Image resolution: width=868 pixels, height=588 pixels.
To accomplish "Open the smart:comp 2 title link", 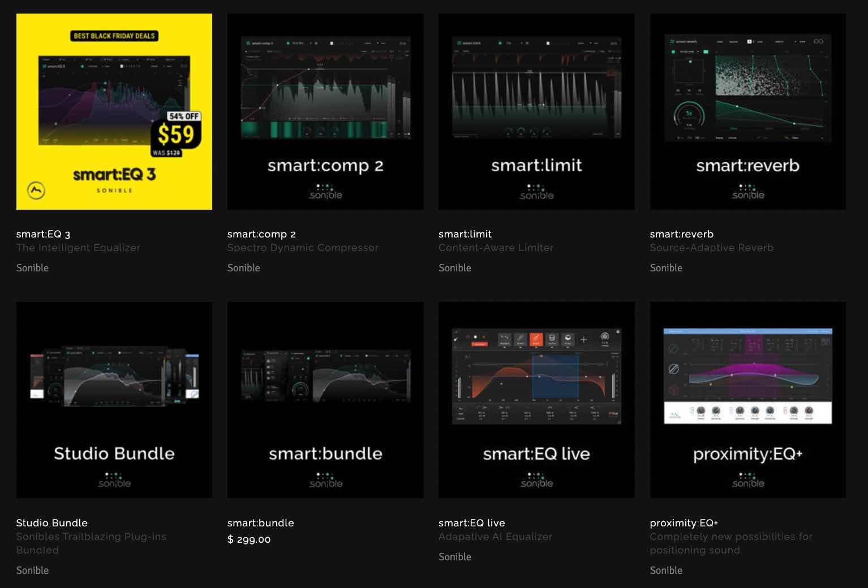I will pyautogui.click(x=261, y=234).
